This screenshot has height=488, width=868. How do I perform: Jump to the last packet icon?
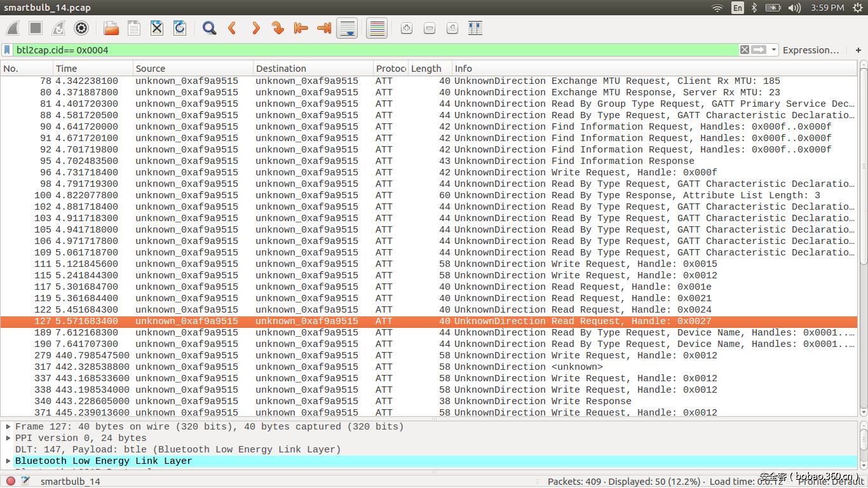pyautogui.click(x=324, y=28)
